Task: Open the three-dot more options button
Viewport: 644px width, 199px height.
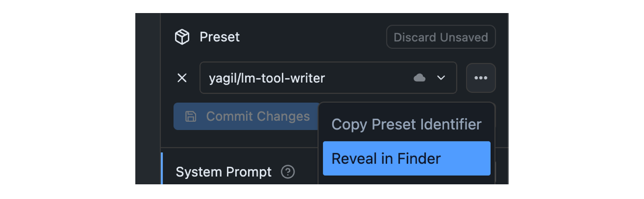Action: point(480,78)
